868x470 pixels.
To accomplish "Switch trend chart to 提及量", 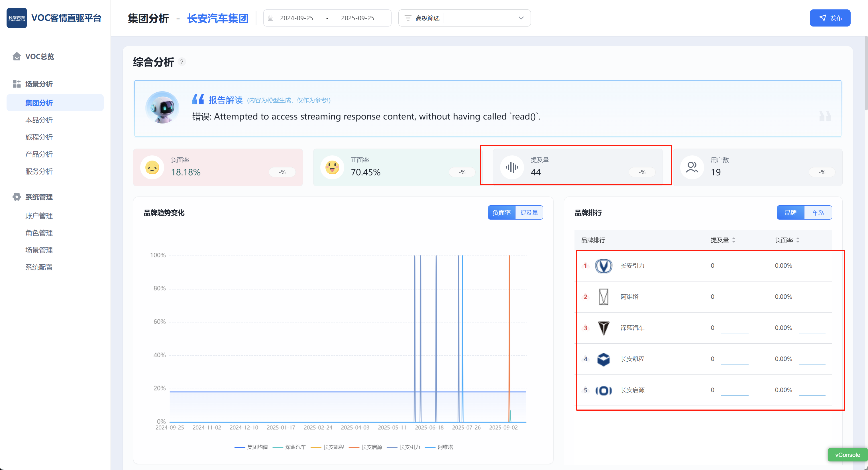I will (x=529, y=213).
